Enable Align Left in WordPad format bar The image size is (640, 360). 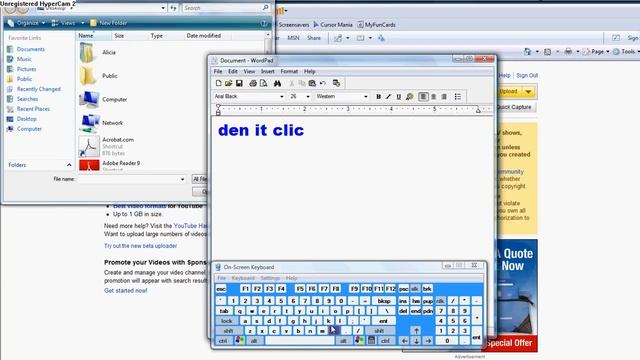coord(423,97)
